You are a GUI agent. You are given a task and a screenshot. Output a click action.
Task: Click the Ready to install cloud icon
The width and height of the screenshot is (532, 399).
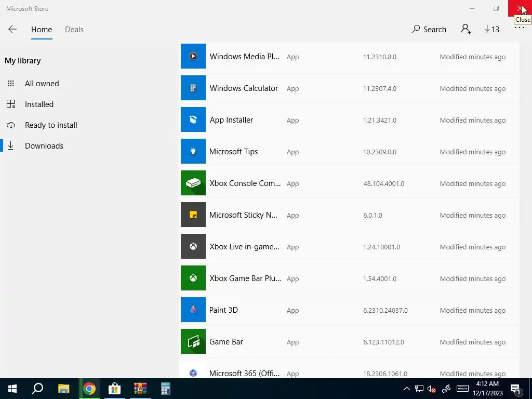coord(11,125)
